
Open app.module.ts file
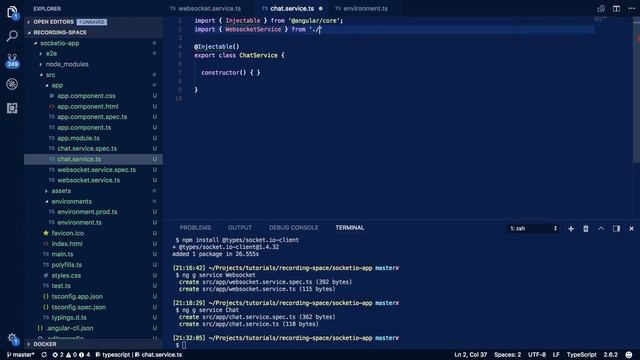[78, 138]
